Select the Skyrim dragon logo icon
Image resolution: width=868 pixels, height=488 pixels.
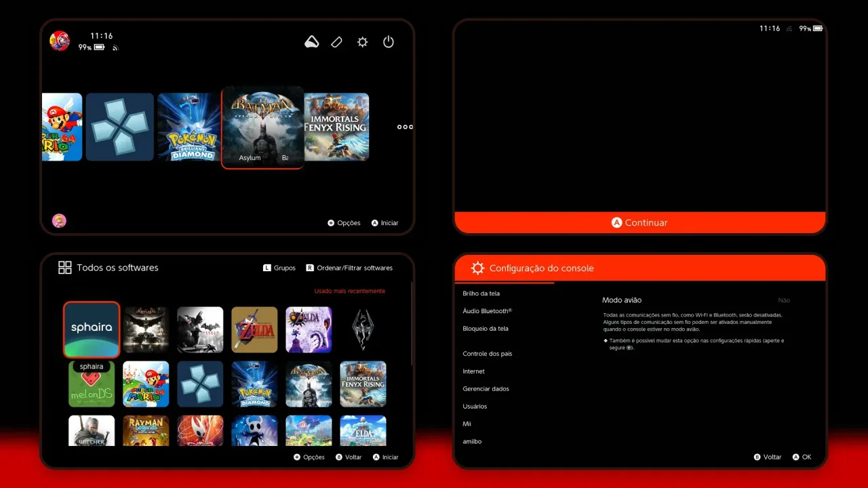coord(363,330)
